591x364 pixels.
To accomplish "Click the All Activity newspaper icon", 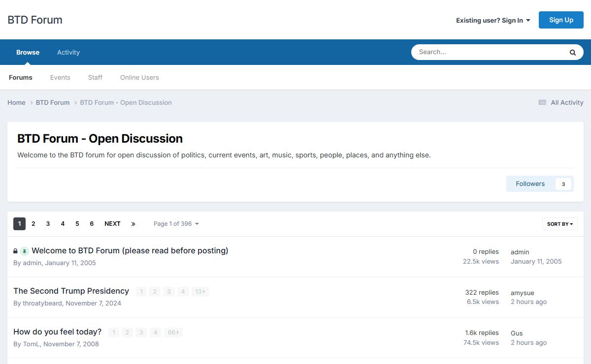I will point(542,102).
